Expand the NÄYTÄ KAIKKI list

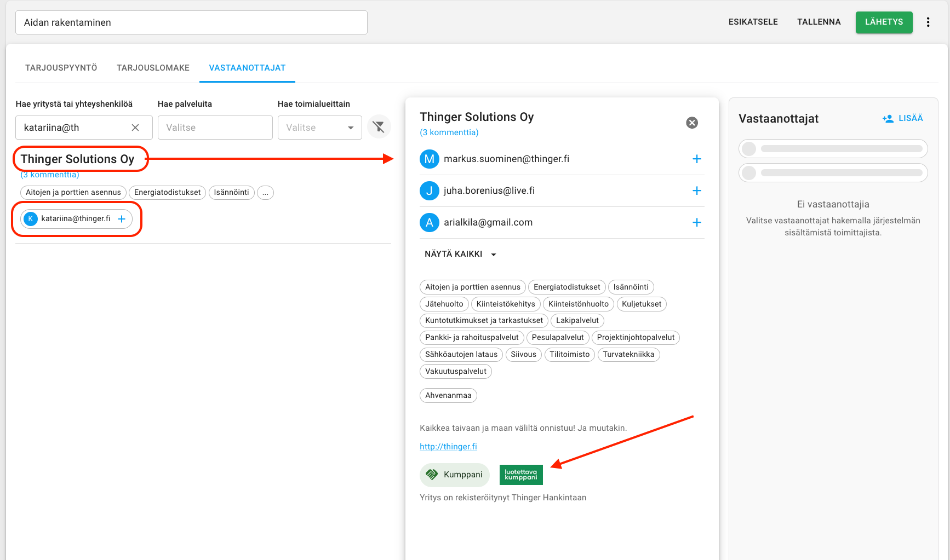(460, 254)
